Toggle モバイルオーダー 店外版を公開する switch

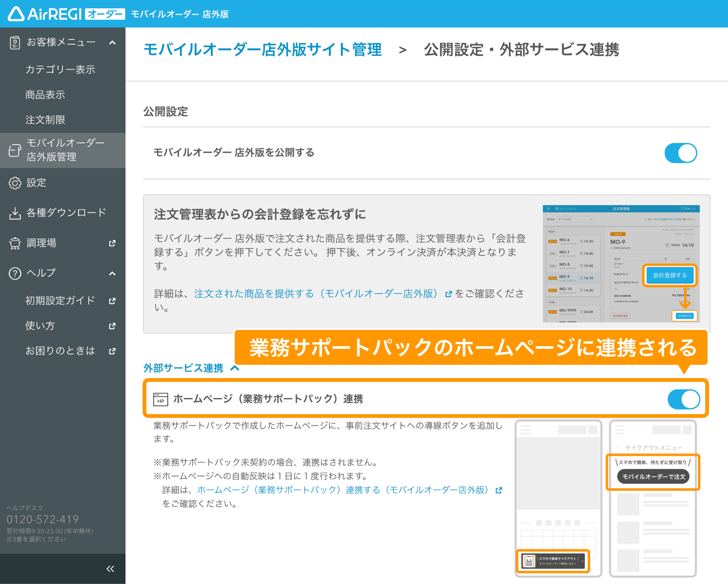[681, 153]
